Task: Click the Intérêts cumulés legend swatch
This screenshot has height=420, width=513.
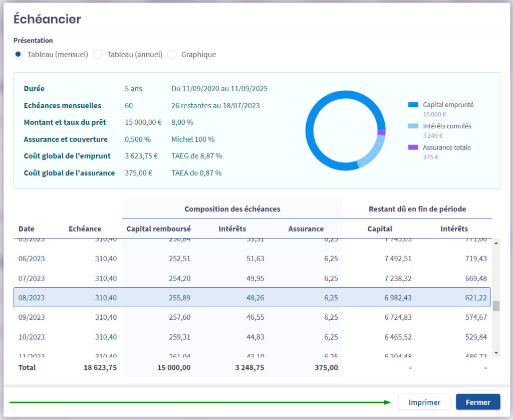Action: (413, 126)
